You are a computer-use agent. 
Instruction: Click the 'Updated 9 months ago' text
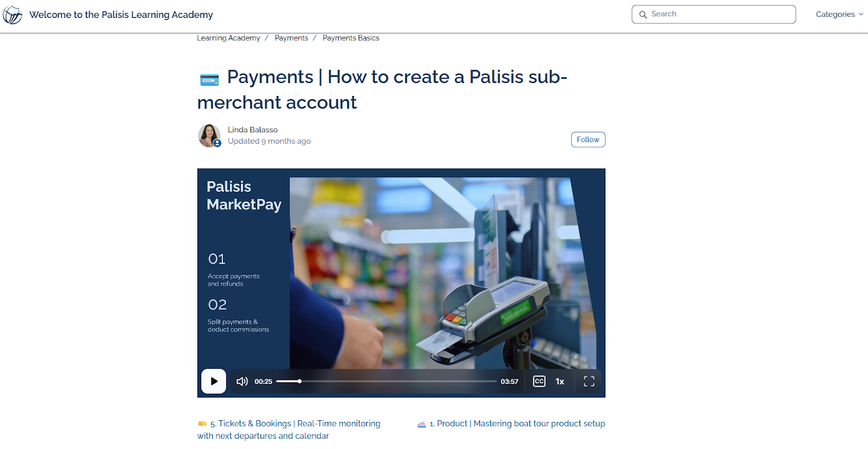click(x=269, y=141)
